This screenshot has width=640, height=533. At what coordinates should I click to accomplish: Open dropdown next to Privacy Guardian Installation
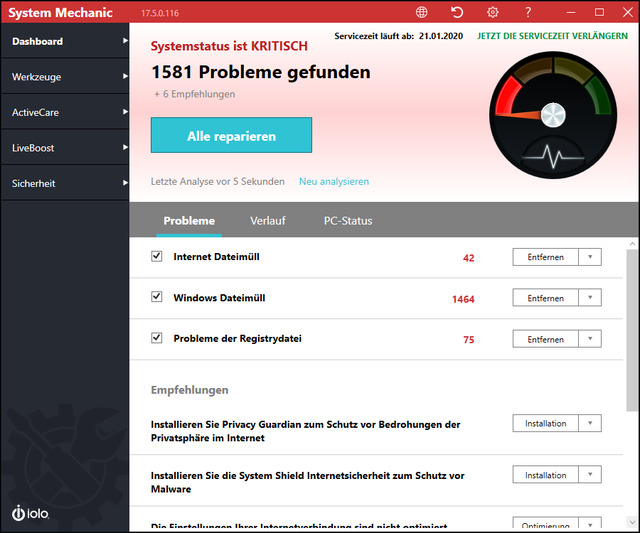tap(590, 424)
